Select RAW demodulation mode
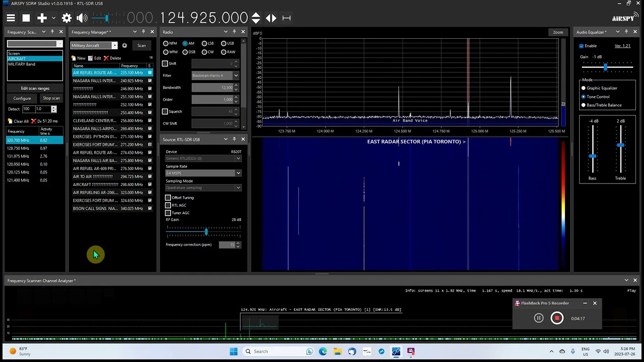644x362 pixels. pos(227,52)
